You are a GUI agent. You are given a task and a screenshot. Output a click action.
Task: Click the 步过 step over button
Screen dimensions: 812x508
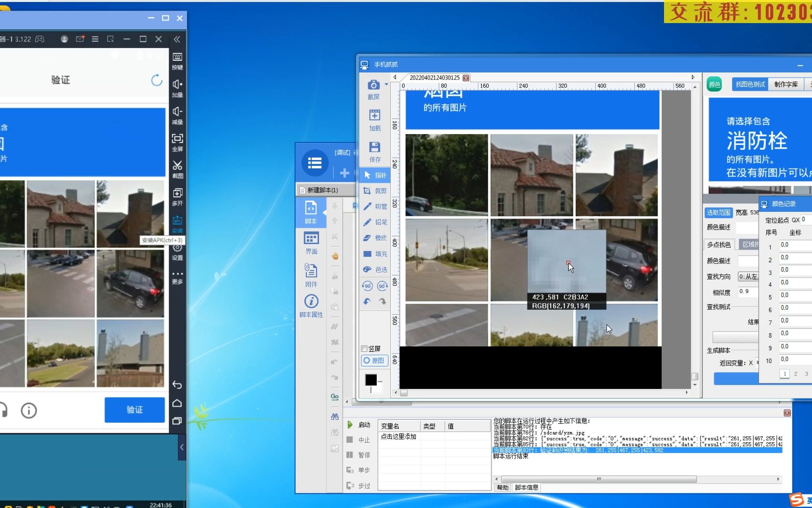(359, 486)
